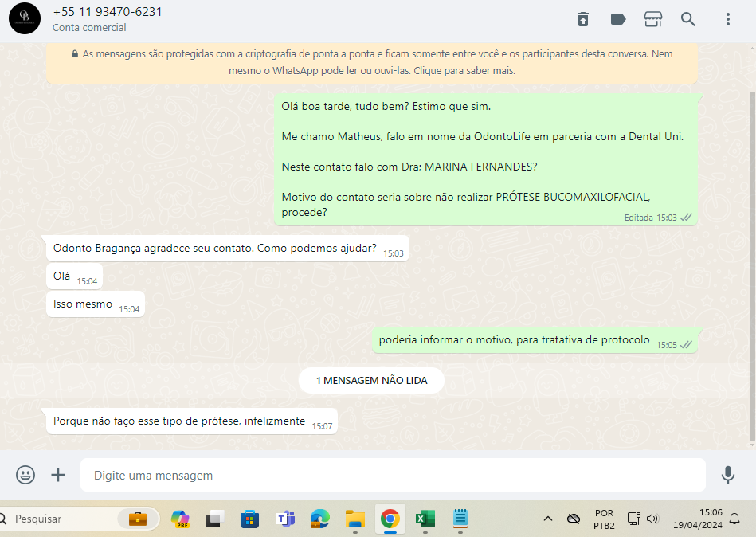Open Task View on taskbar
This screenshot has width=756, height=537.
(x=214, y=519)
